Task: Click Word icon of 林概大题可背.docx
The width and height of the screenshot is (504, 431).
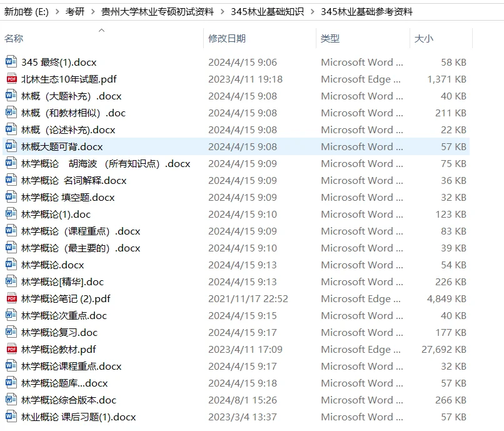Action: [x=11, y=146]
